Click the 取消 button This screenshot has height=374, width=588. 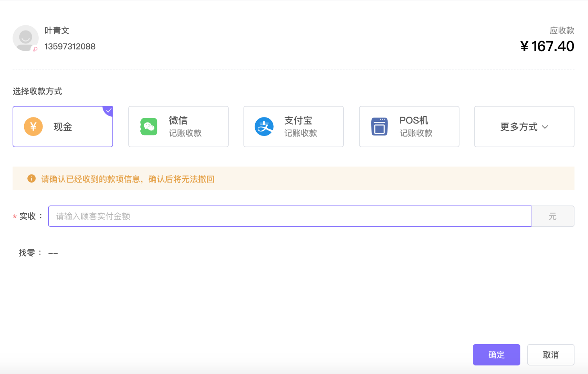[x=551, y=355]
